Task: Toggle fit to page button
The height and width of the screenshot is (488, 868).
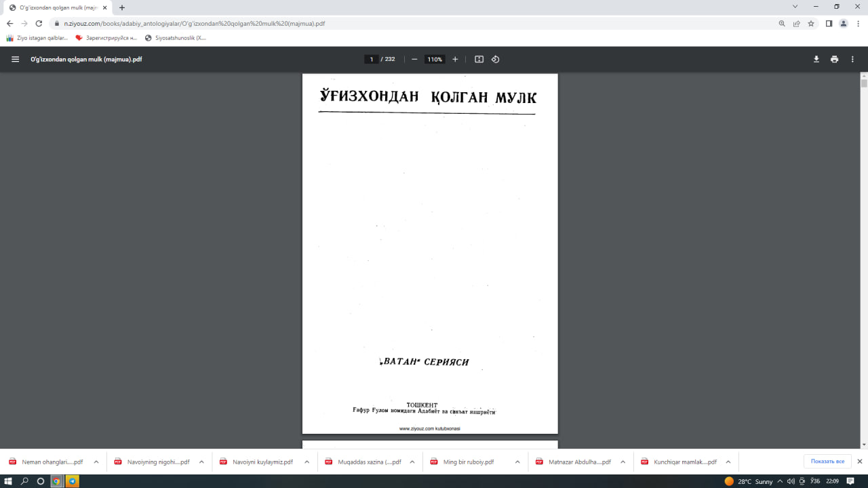Action: (x=479, y=60)
